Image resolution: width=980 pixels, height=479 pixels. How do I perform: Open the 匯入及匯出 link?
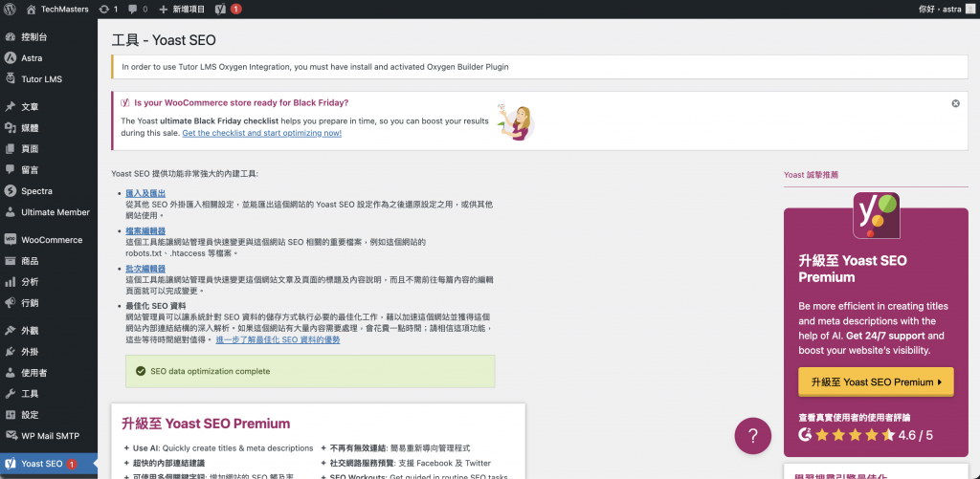[145, 193]
